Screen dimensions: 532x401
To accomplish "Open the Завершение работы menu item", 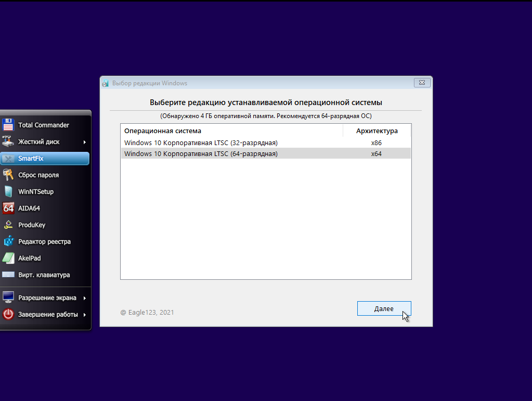I will 47,315.
